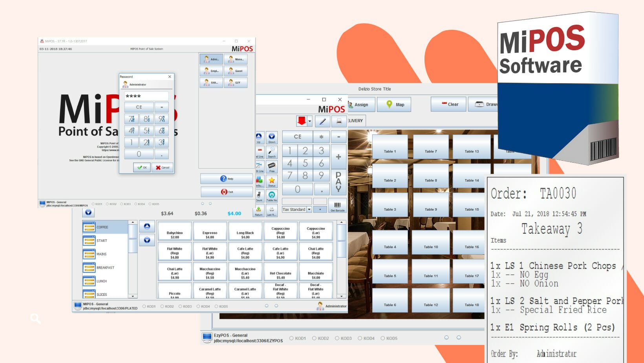Viewport: 644px width, 363px height.
Task: Open Table 8 on floor map
Action: [x=430, y=176]
